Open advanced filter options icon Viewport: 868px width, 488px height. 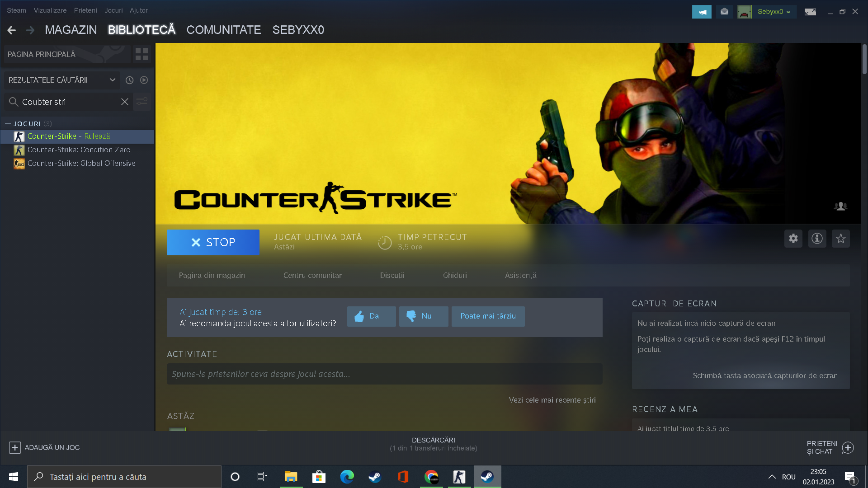[x=142, y=102]
